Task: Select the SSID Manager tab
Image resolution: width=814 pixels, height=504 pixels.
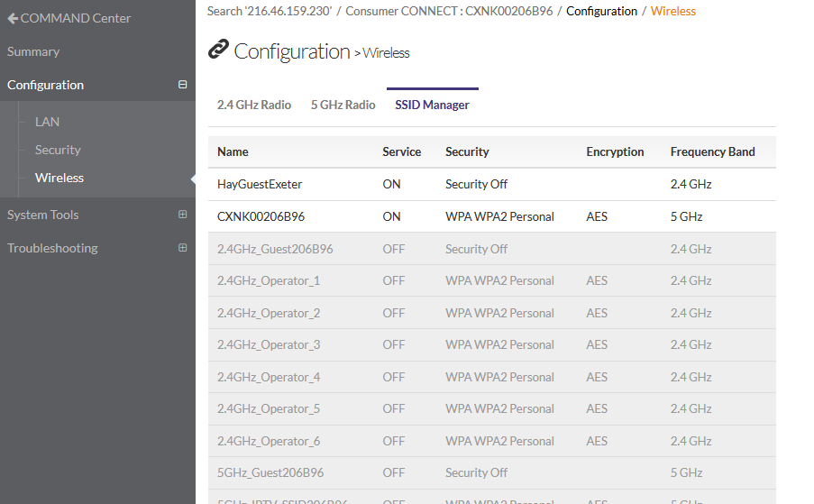Action: point(432,105)
